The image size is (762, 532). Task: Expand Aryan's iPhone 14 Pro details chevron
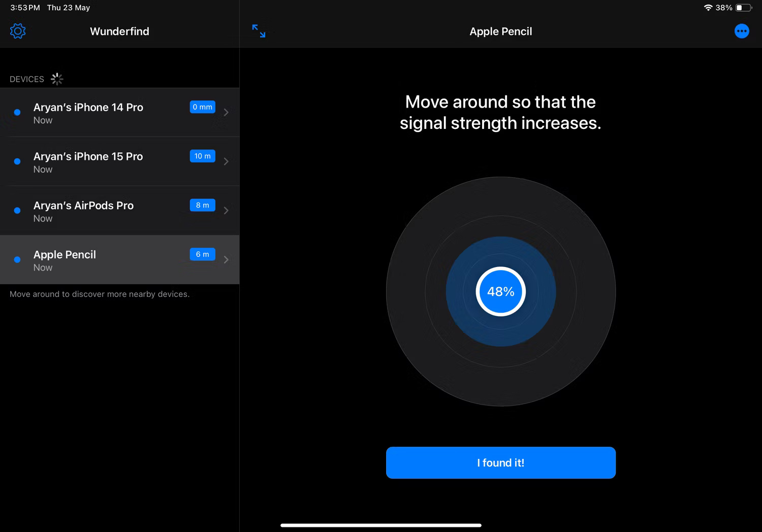(x=226, y=112)
